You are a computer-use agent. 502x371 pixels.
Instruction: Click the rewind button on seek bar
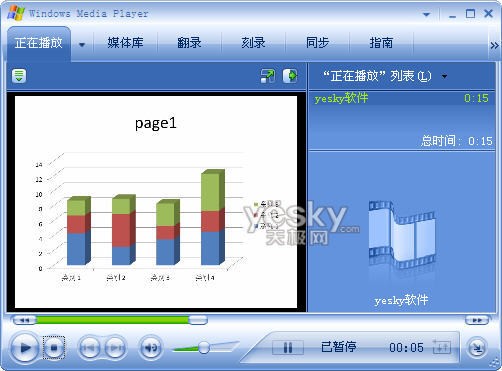point(24,320)
